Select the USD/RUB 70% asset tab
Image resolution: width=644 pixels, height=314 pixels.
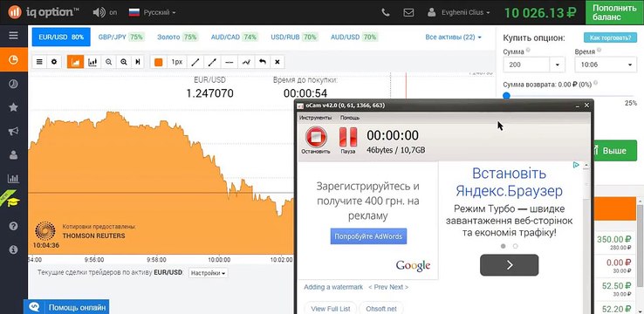[x=294, y=37]
